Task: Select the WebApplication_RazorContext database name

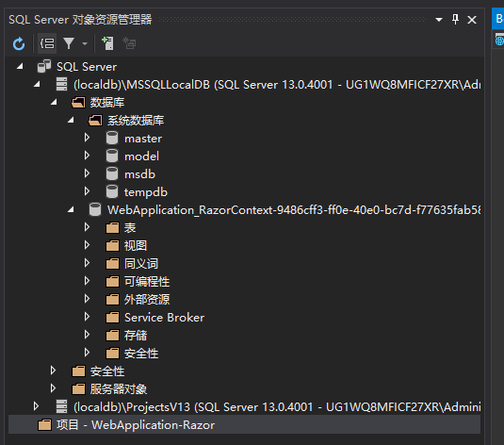Action: (294, 210)
